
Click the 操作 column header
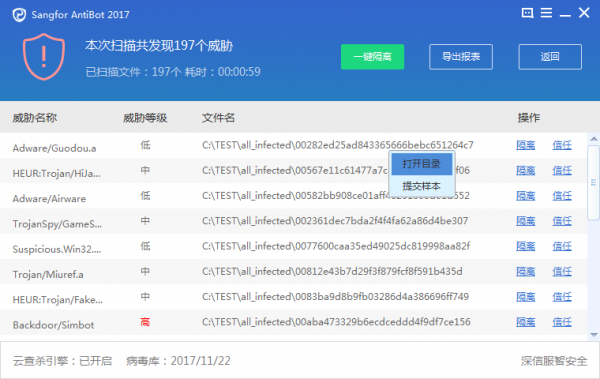528,118
